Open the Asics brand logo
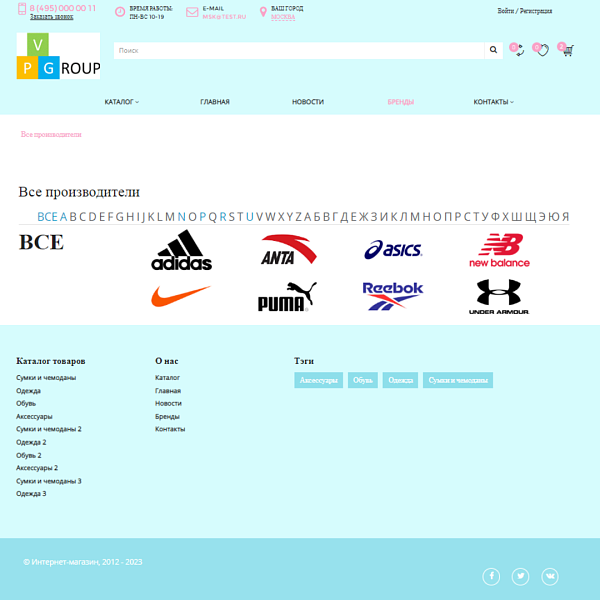The image size is (600, 600). click(393, 249)
